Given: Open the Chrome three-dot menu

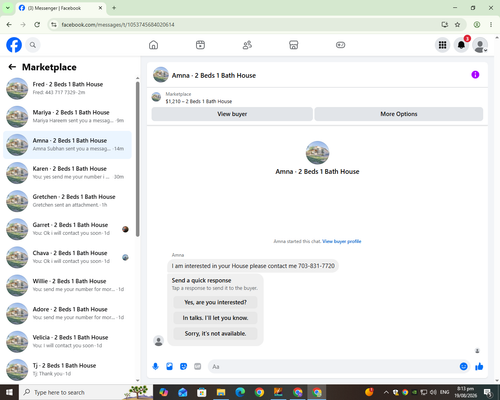Looking at the screenshot, I should (491, 25).
